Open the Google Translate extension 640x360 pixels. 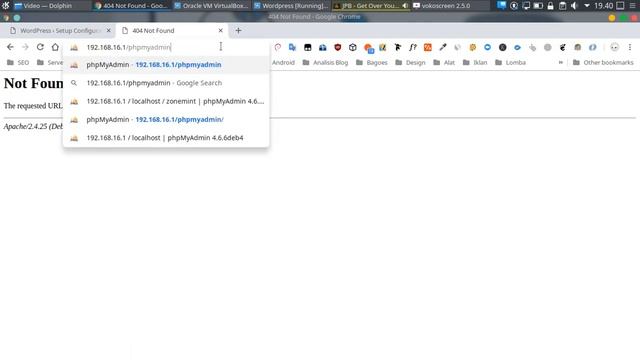tap(292, 47)
